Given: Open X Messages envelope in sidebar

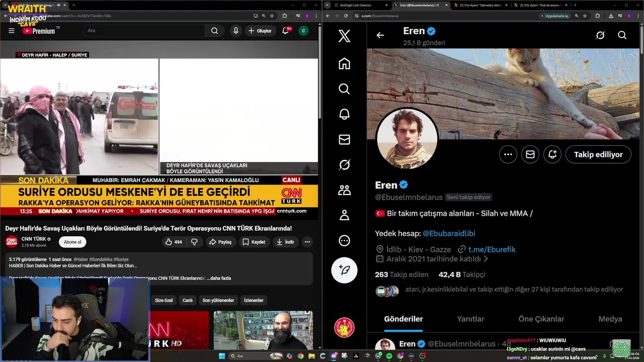Looking at the screenshot, I should pos(344,139).
